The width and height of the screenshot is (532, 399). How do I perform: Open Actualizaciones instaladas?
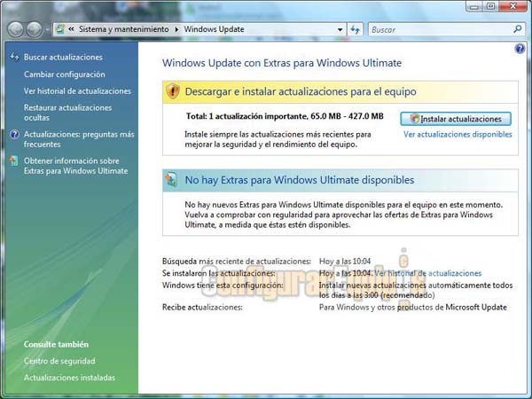(69, 378)
